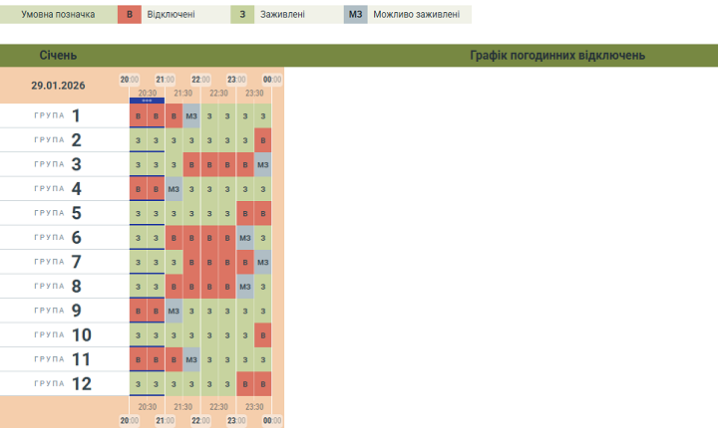Click the Група 5 row label
Image resolution: width=718 pixels, height=428 pixels.
coord(60,213)
